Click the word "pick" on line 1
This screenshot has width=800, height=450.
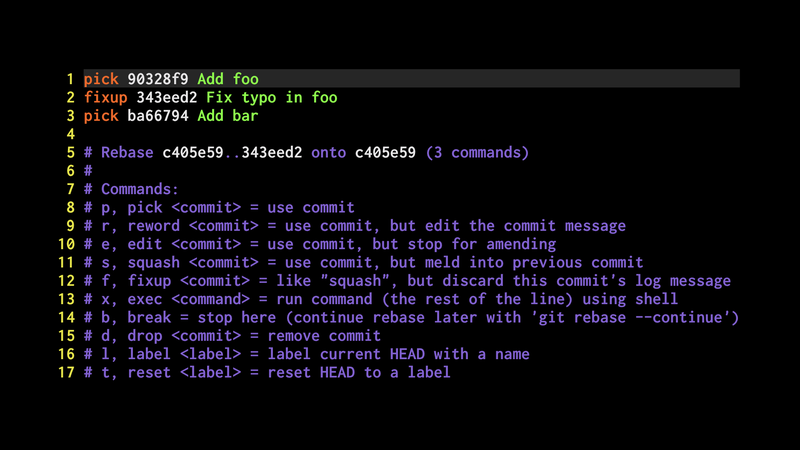101,79
